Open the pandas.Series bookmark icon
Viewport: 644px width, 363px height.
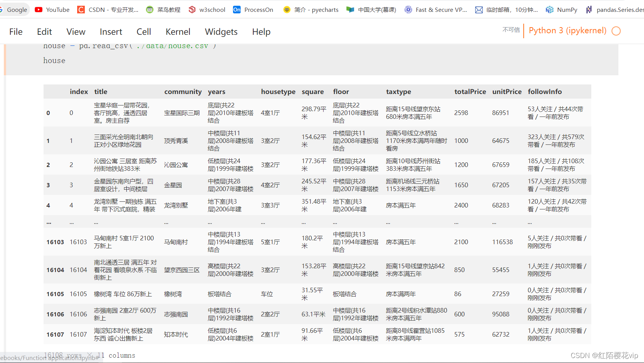pyautogui.click(x=589, y=10)
